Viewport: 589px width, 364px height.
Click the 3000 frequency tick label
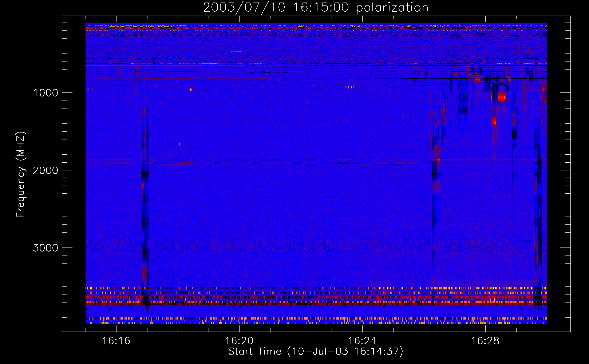(46, 248)
